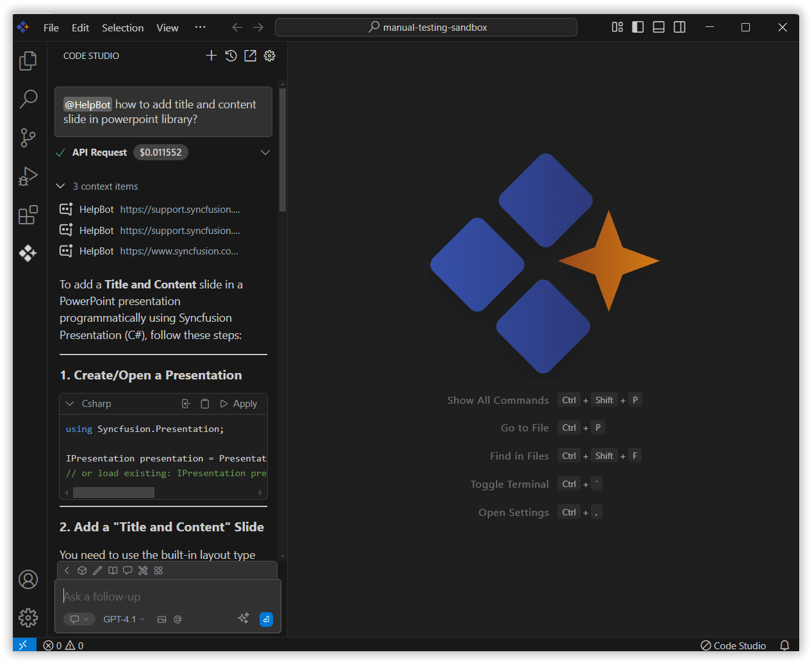Click the Ask a follow-up input
Image resolution: width=812 pixels, height=664 pixels.
click(168, 597)
